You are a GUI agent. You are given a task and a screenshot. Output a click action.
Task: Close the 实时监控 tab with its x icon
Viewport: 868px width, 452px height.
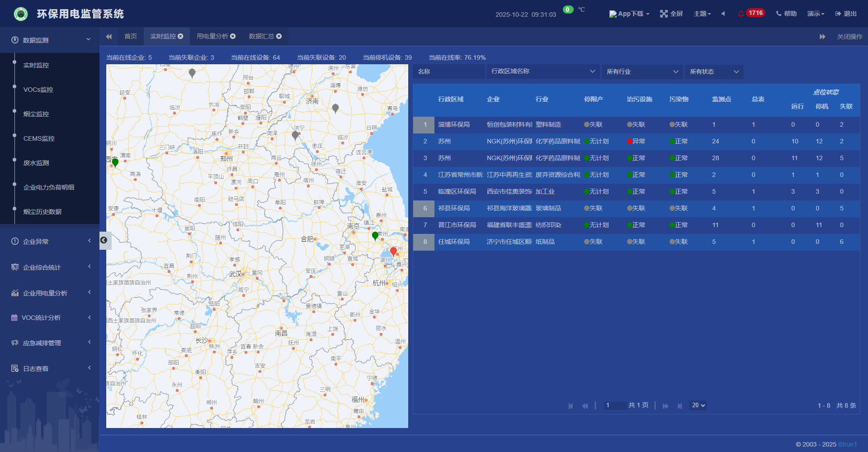[181, 36]
